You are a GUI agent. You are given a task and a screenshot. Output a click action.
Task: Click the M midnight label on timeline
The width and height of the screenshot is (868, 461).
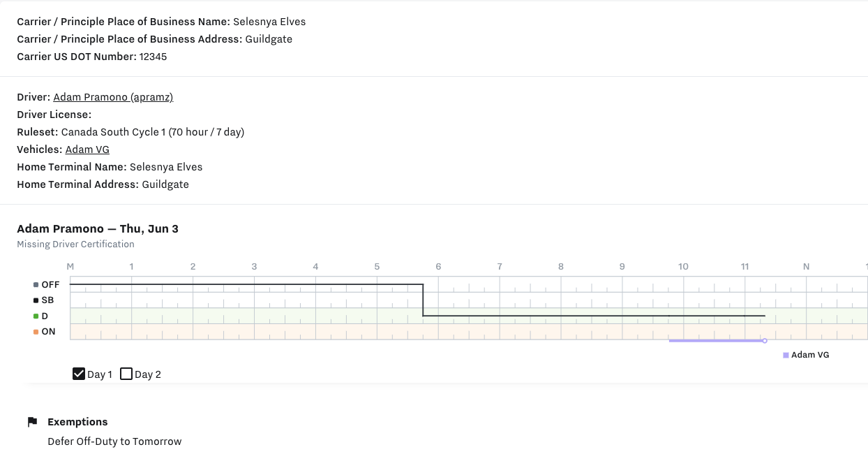coord(70,267)
